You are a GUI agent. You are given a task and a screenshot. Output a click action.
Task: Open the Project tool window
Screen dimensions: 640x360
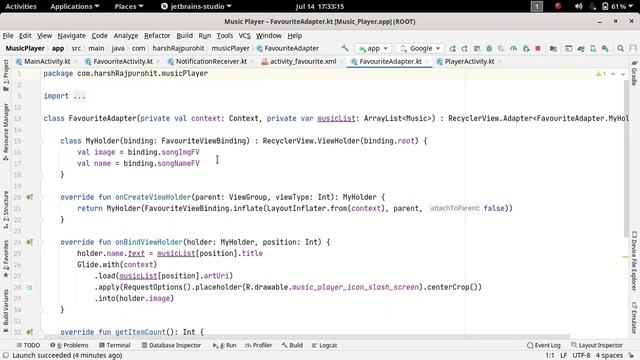6,75
